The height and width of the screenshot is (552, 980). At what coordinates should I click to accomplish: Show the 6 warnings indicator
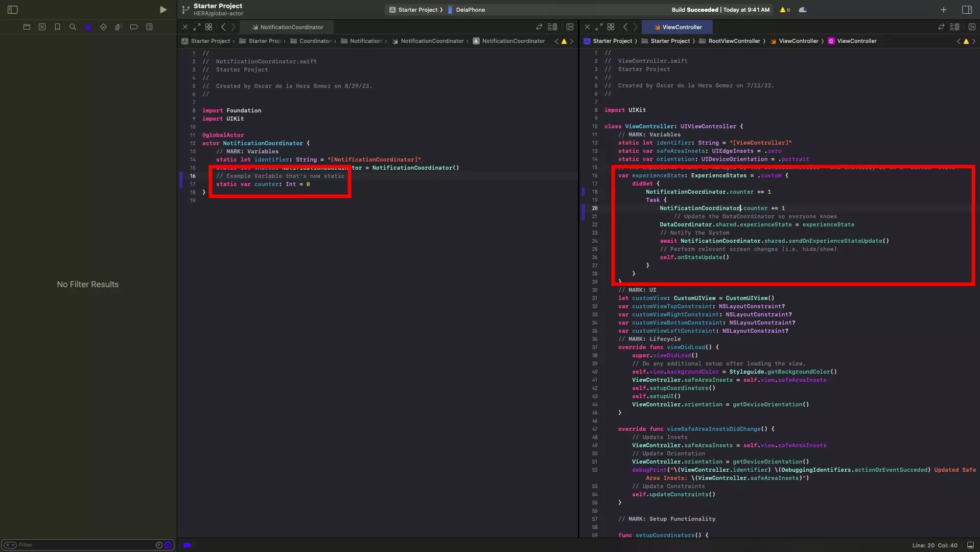(x=785, y=10)
